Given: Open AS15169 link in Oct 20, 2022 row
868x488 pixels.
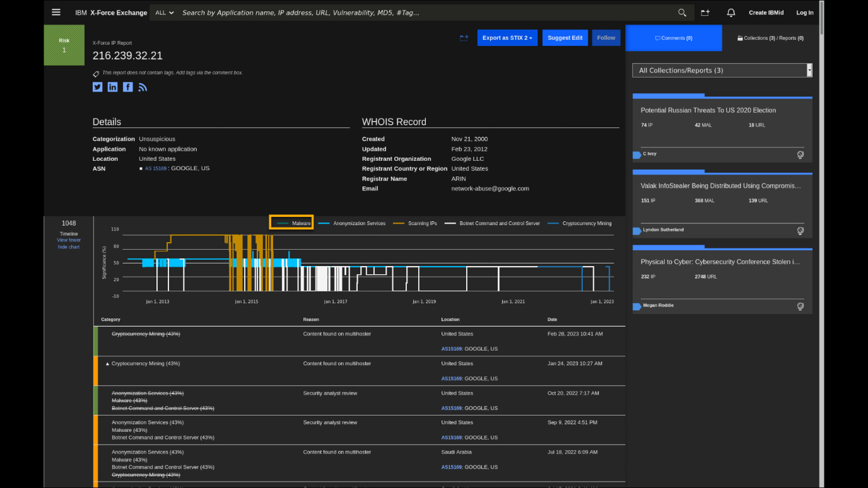Looking at the screenshot, I should click(452, 408).
